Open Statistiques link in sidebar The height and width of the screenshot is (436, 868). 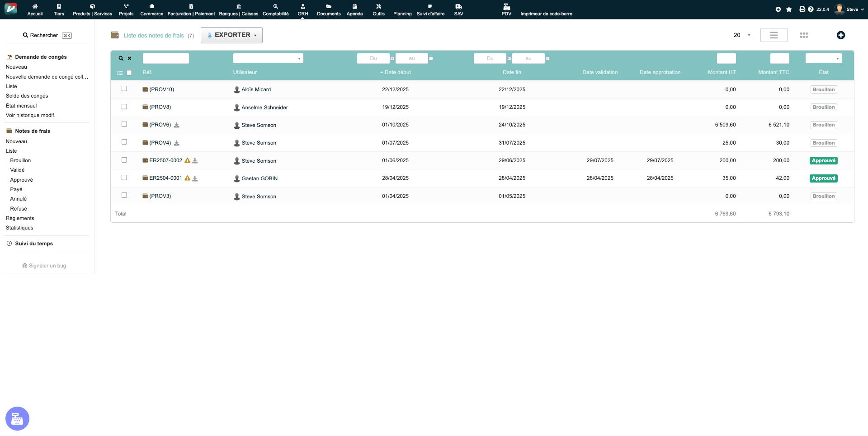coord(19,228)
